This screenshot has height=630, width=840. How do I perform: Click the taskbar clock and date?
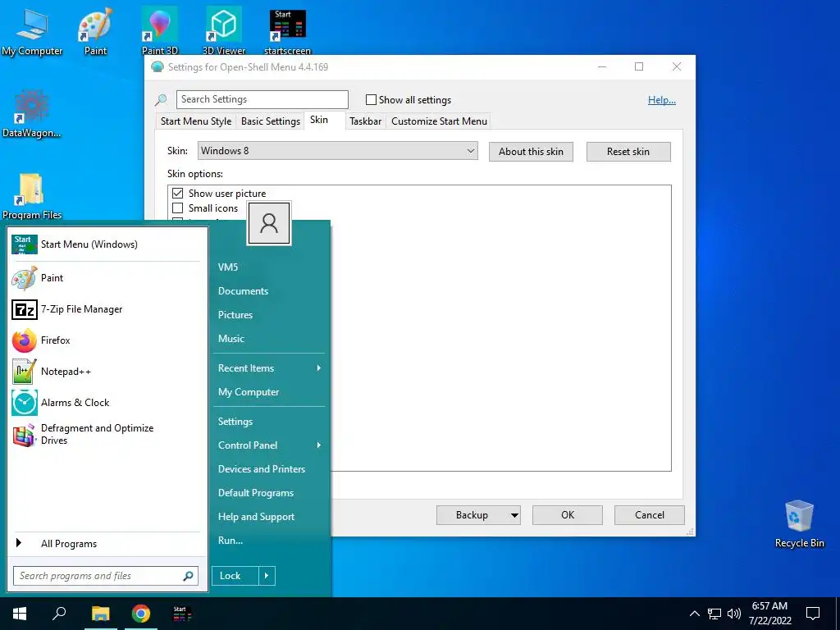(x=769, y=614)
